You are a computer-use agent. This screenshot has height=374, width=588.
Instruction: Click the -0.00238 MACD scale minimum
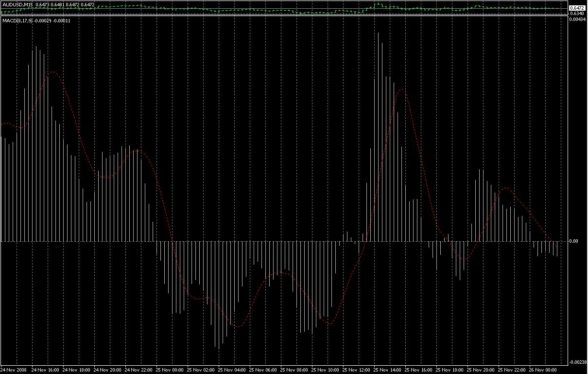[x=578, y=362]
